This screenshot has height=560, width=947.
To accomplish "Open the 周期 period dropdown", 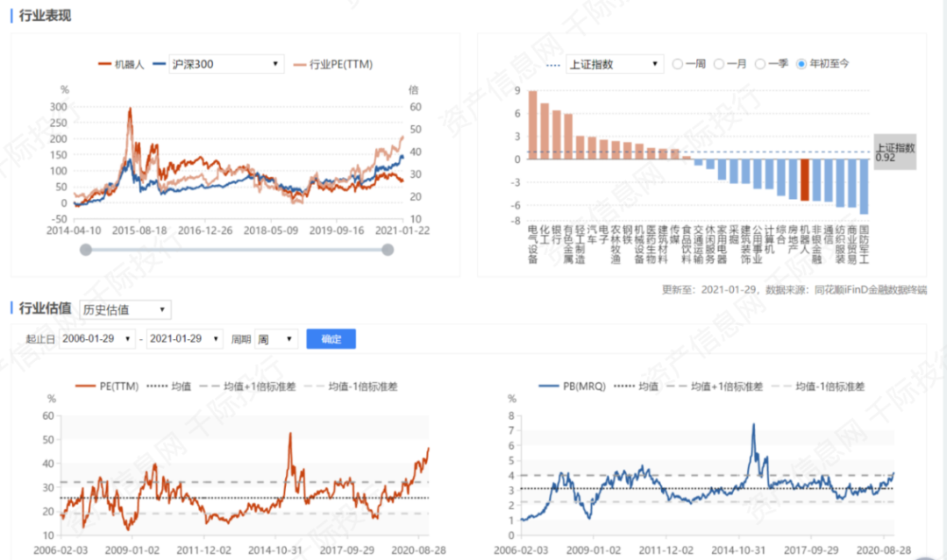I will coord(276,339).
